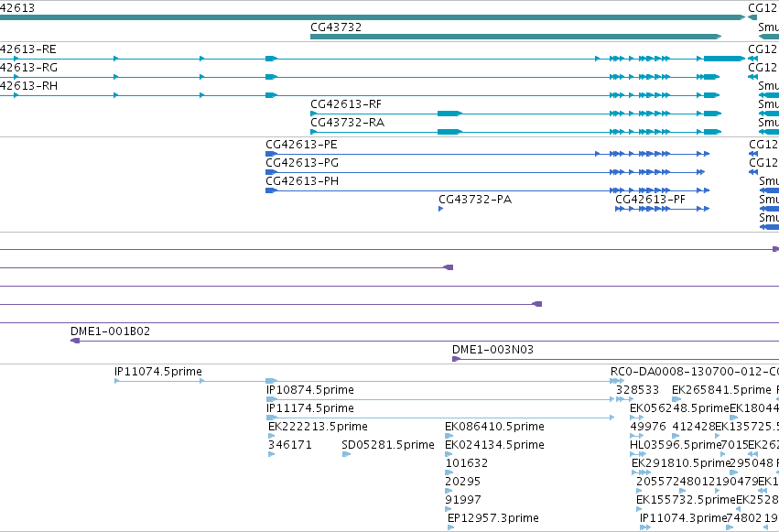Open EST label HL03596.5prime
The height and width of the screenshot is (532, 779).
pyautogui.click(x=676, y=445)
